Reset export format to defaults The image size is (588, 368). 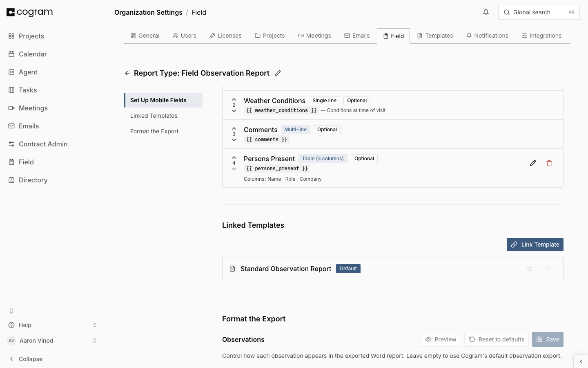497,339
